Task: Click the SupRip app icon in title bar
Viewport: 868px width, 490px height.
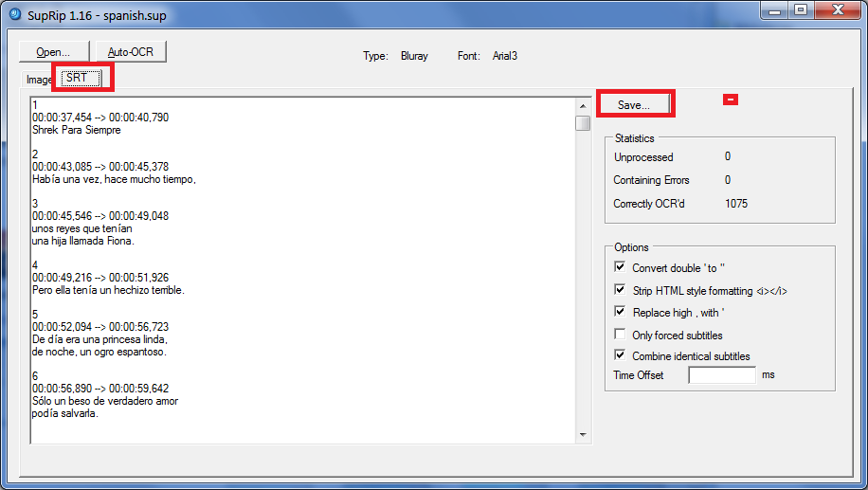Action: pos(15,14)
